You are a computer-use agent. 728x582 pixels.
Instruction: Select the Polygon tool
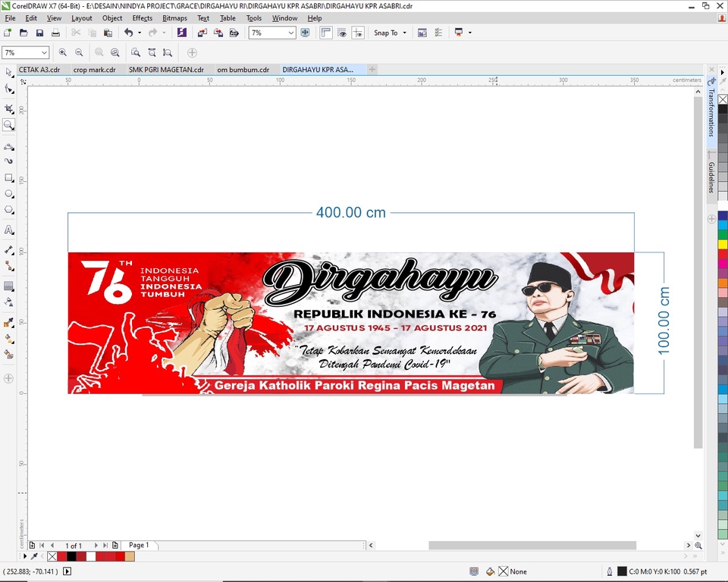pos(8,210)
